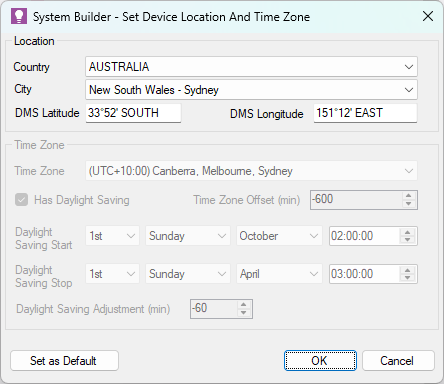
Task: Click the DMS Latitude label
Action: [x=47, y=113]
